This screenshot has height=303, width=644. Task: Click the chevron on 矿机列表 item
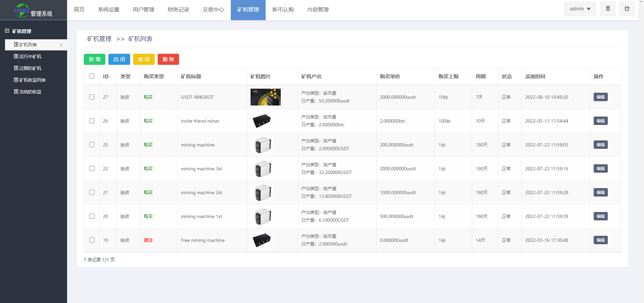(x=61, y=45)
